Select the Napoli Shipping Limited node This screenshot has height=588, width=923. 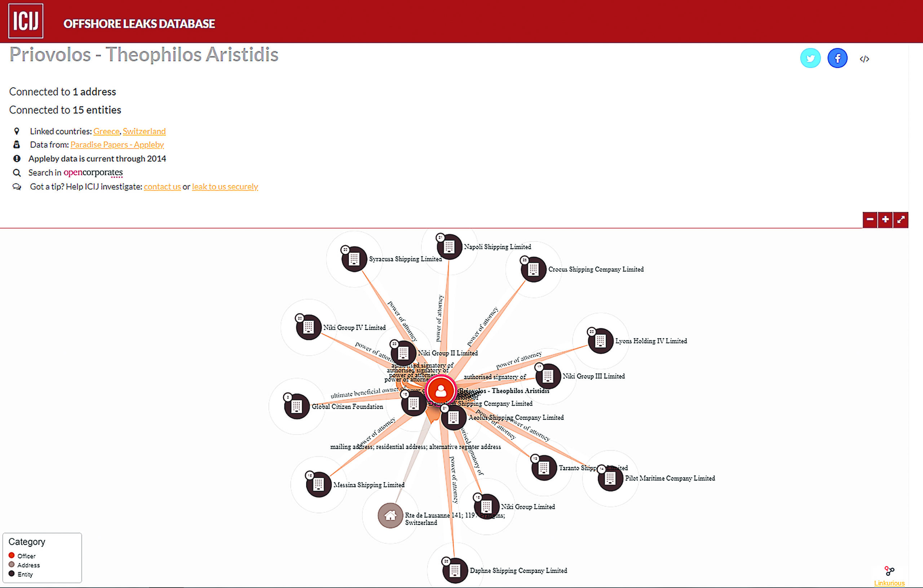(449, 247)
